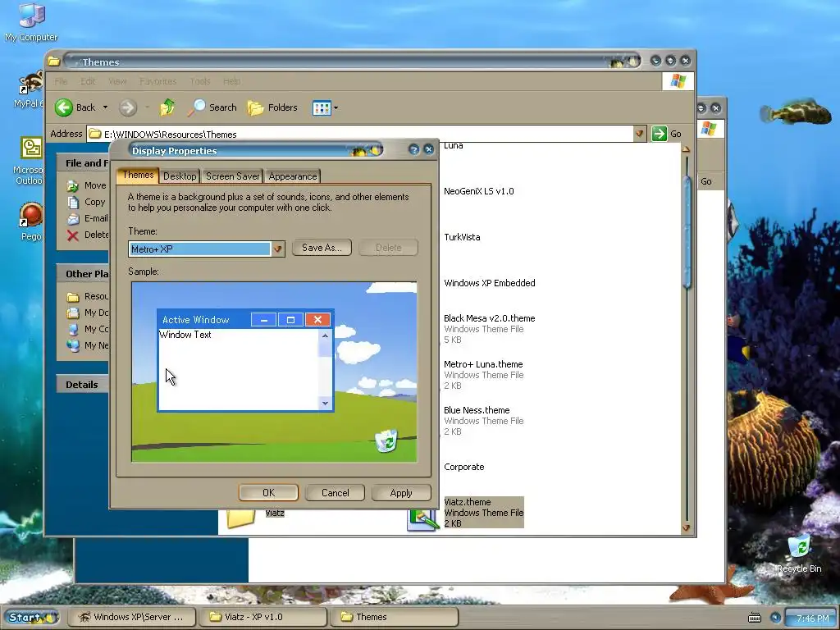Click the Delete task red X icon

(x=73, y=235)
